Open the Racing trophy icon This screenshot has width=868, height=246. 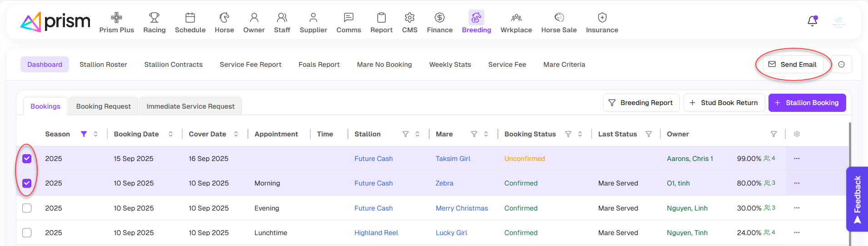pos(154,18)
